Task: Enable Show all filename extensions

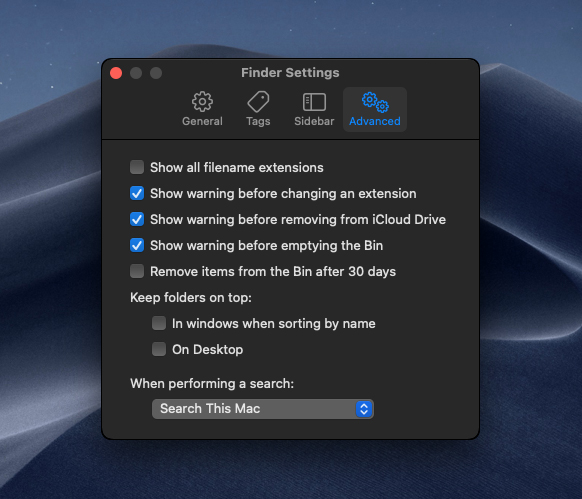Action: tap(137, 167)
